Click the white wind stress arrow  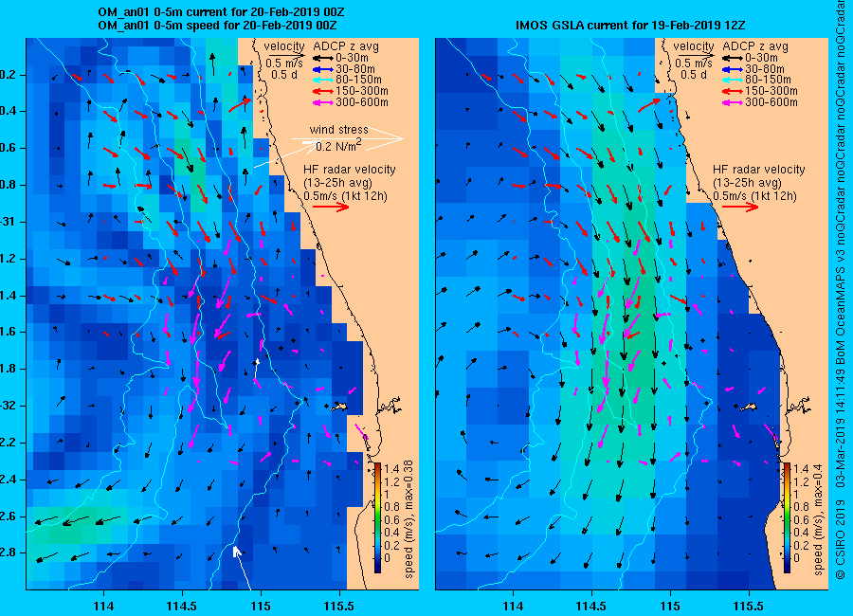point(348,139)
